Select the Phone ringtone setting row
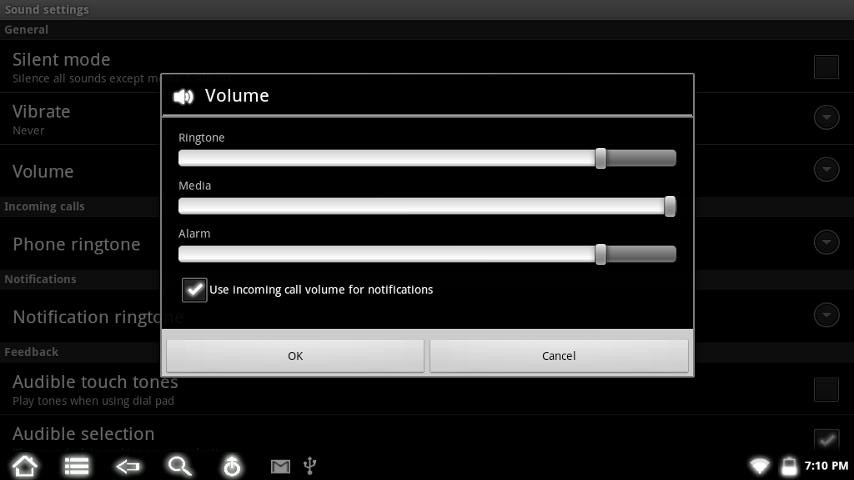This screenshot has height=480, width=854. click(427, 243)
